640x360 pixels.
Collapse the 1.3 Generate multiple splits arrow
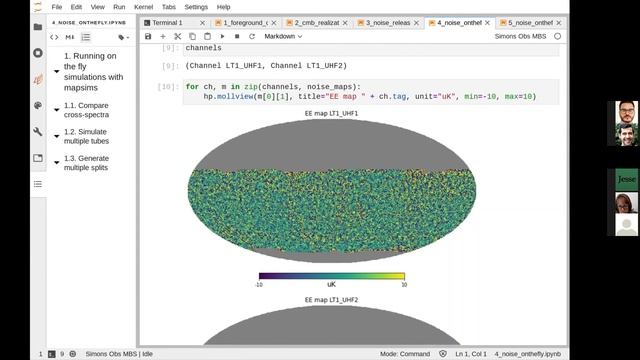57,162
